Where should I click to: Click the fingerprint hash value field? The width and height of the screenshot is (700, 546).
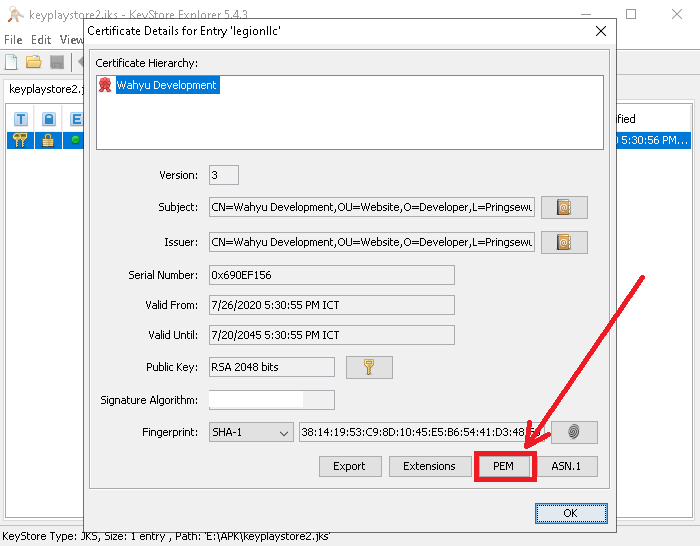coord(422,432)
